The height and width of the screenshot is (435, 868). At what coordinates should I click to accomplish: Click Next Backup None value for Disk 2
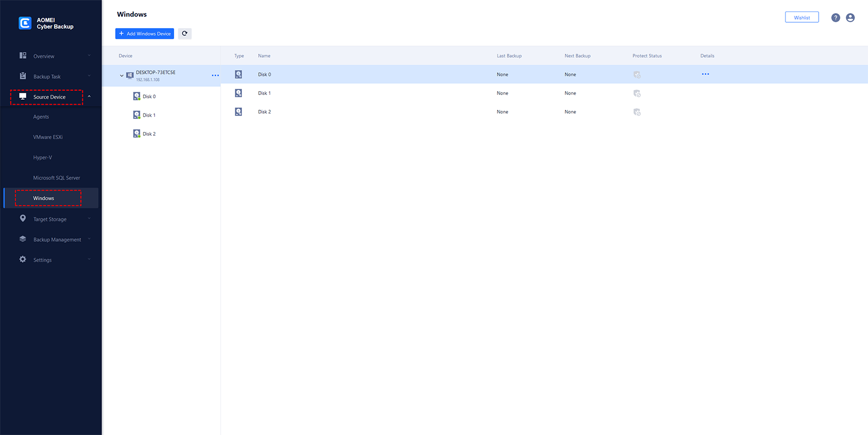point(571,112)
